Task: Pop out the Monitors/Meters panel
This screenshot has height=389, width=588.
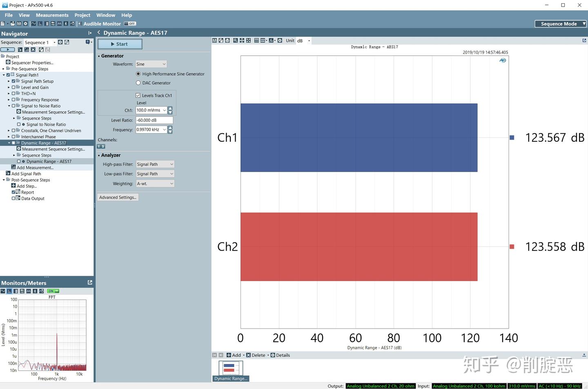Action: 90,282
